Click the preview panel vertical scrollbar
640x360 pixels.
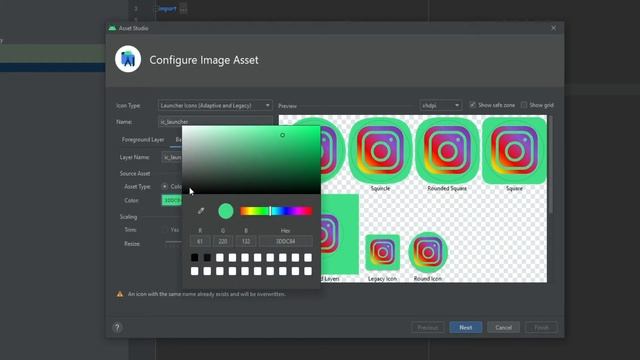pyautogui.click(x=551, y=163)
